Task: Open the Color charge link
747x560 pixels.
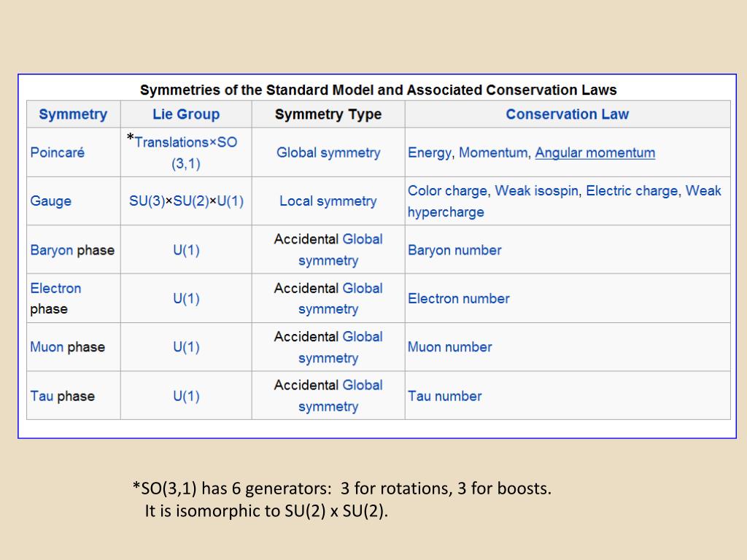Action: coord(447,190)
